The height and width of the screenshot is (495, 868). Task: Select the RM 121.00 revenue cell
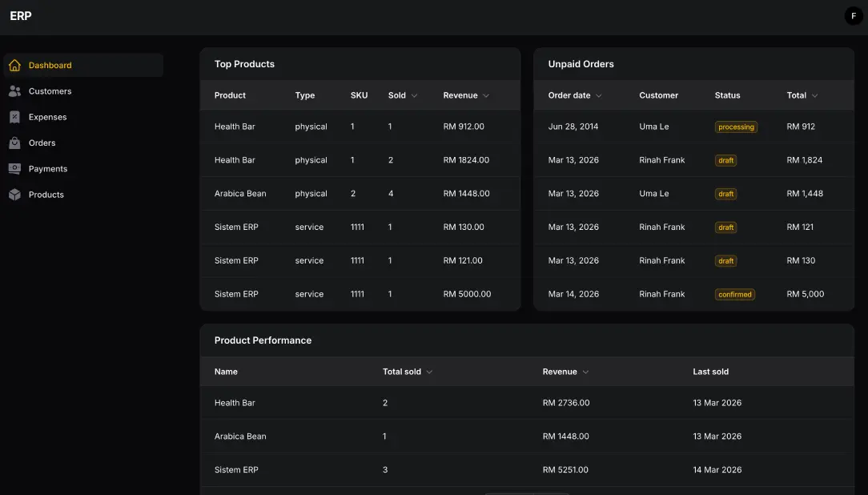coord(463,260)
